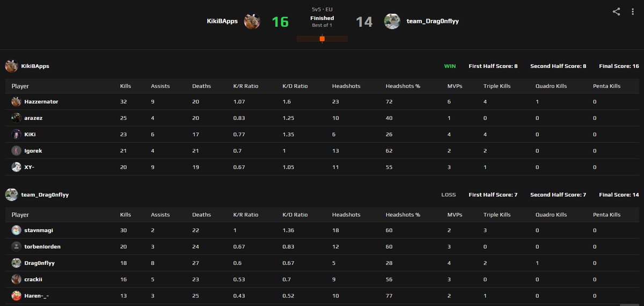Click Drag0nflyy's deaths value 27

click(x=195, y=263)
